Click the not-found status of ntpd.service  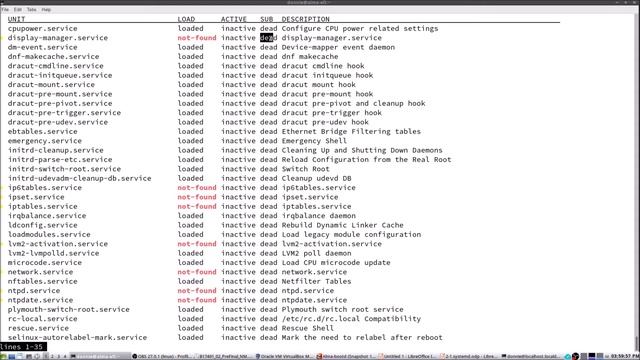(x=197, y=291)
